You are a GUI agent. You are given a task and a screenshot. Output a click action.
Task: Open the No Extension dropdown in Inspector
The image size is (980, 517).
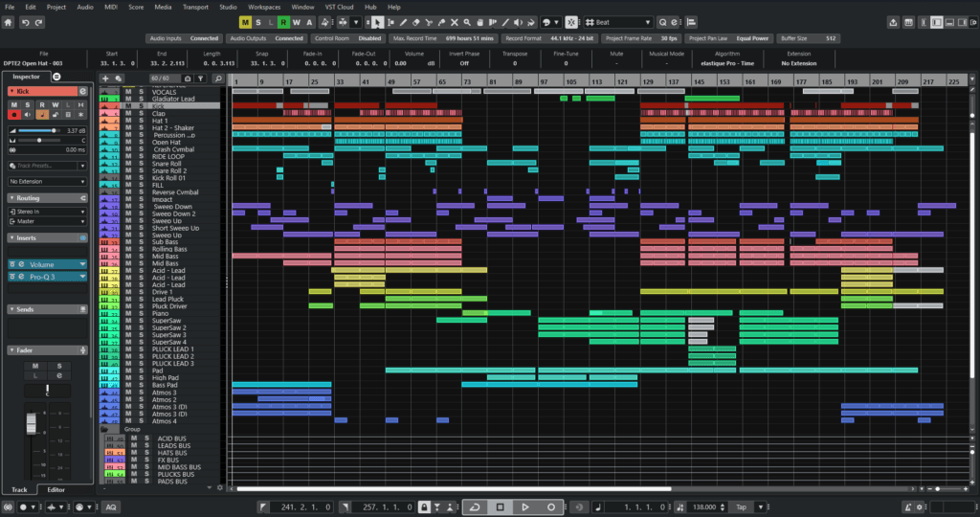[47, 181]
